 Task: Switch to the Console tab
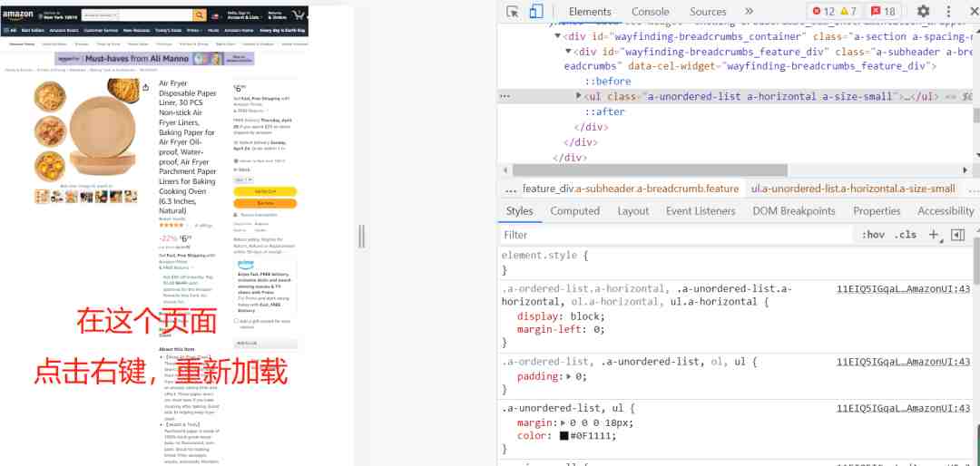(x=650, y=11)
